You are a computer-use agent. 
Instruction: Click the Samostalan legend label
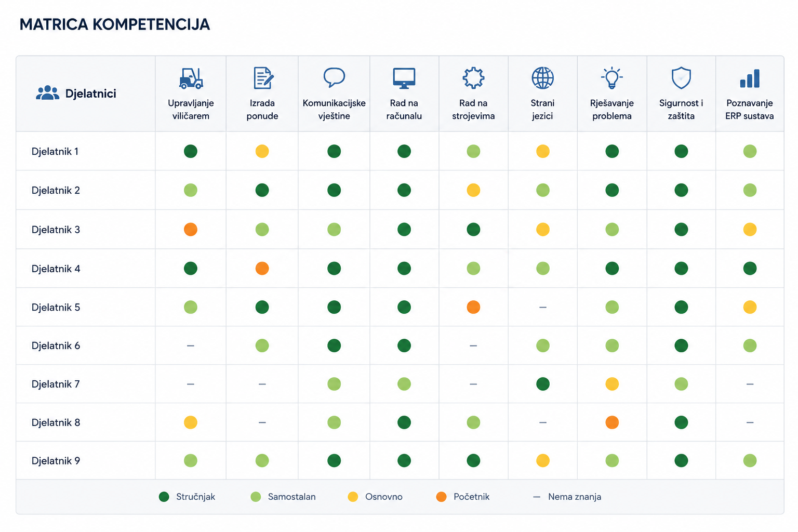point(292,497)
